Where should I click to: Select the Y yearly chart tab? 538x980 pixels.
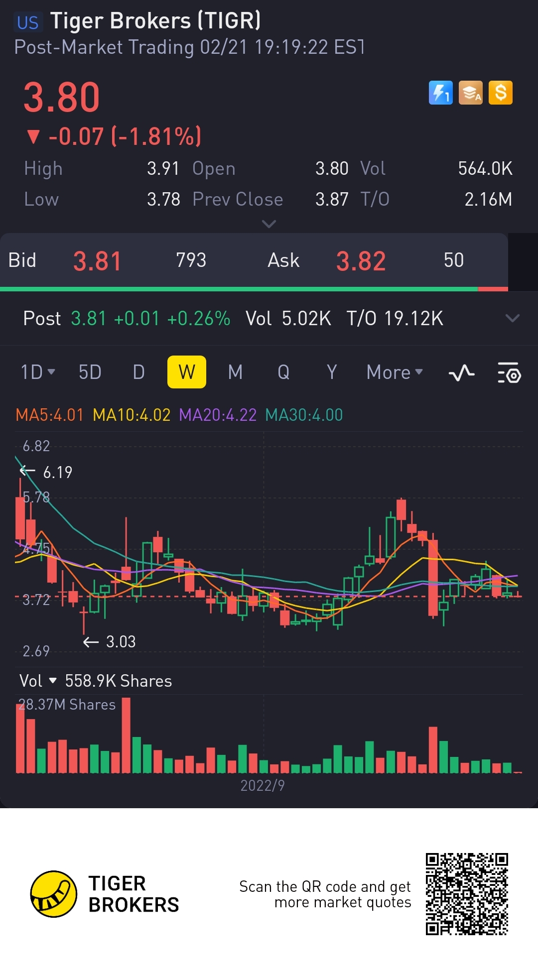click(x=332, y=372)
